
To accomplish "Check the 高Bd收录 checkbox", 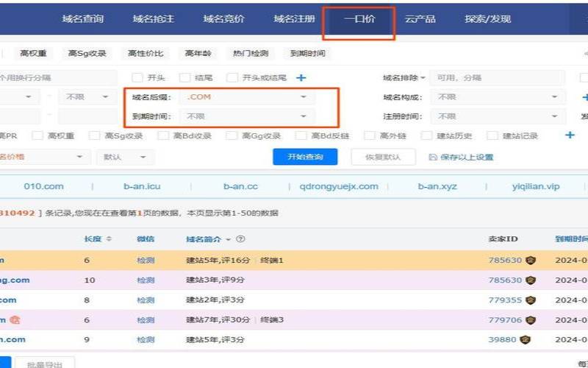I will coord(163,135).
